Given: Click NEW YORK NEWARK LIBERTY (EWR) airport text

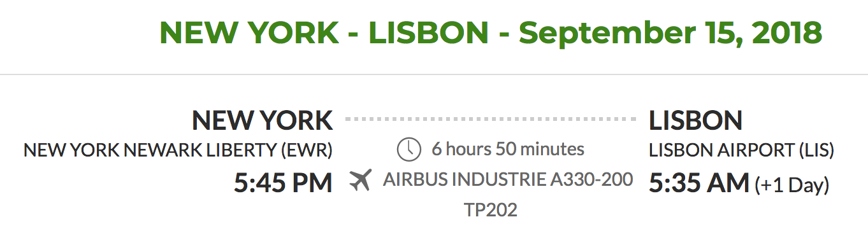Looking at the screenshot, I should [x=178, y=151].
